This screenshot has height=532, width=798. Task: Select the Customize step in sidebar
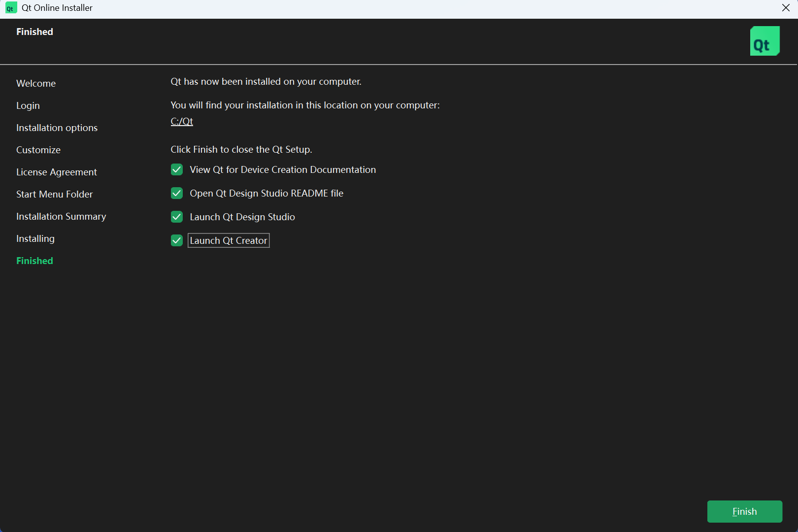pos(38,150)
